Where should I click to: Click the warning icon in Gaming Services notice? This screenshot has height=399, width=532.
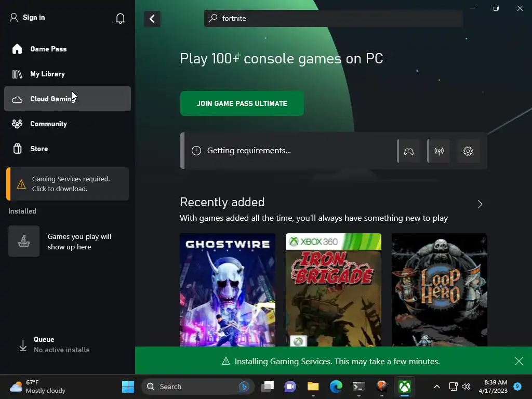21,184
